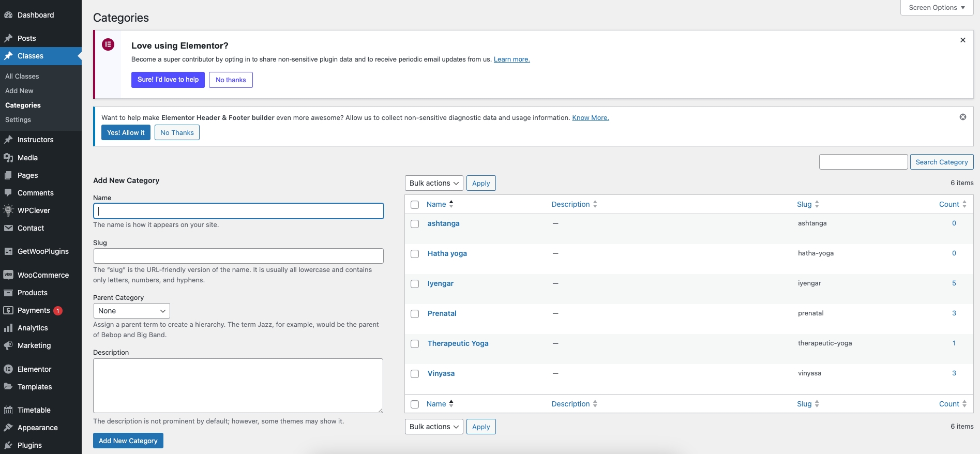
Task: Open the top Bulk actions dropdown
Action: (x=433, y=184)
